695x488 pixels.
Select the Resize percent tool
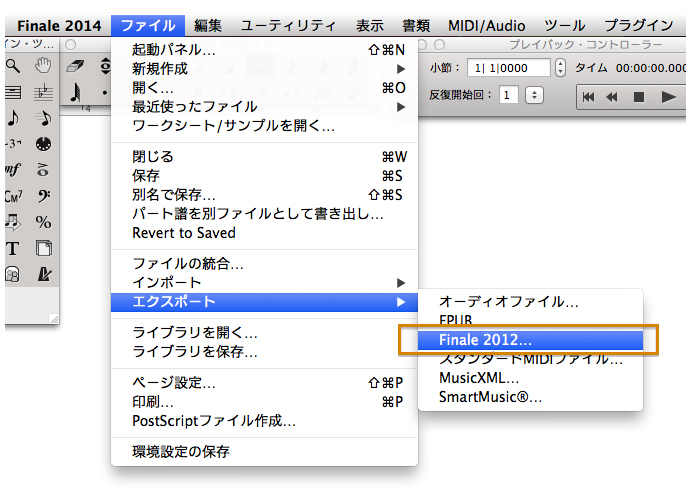pos(43,222)
